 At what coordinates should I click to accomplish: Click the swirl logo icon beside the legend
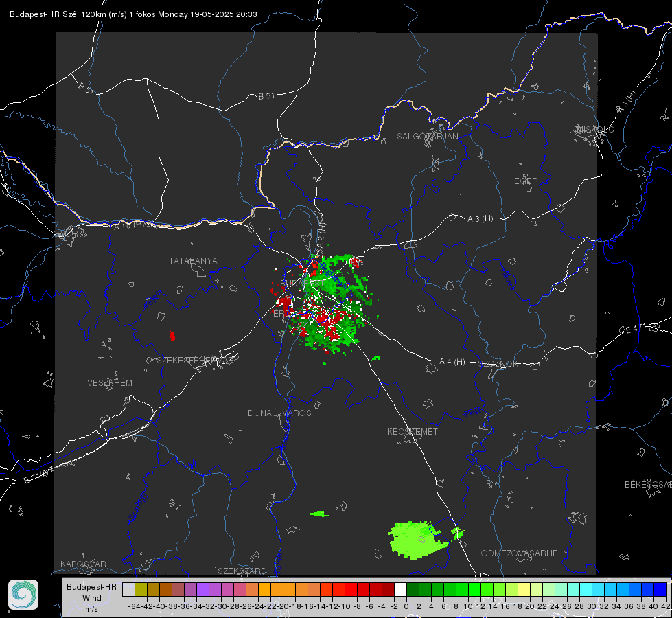click(x=23, y=595)
